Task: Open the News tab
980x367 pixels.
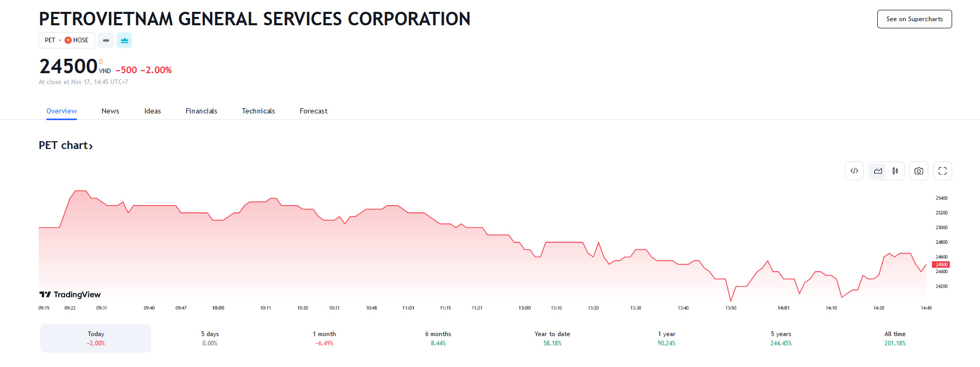Action: coord(110,111)
